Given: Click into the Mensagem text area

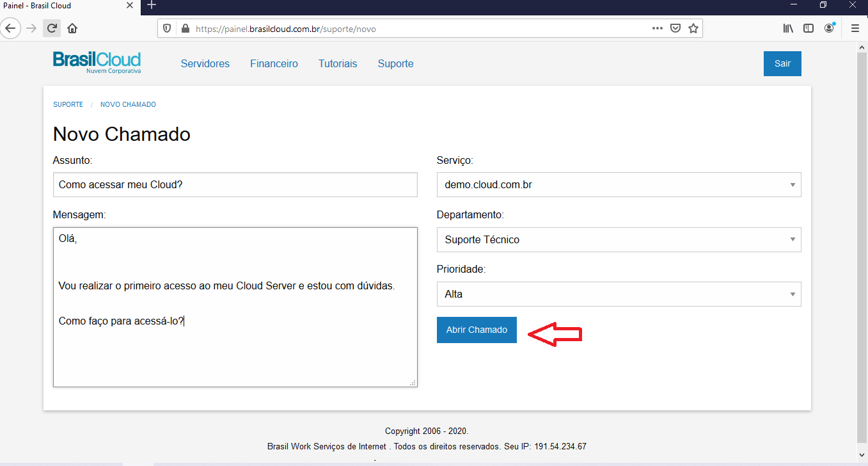Looking at the screenshot, I should click(x=235, y=307).
